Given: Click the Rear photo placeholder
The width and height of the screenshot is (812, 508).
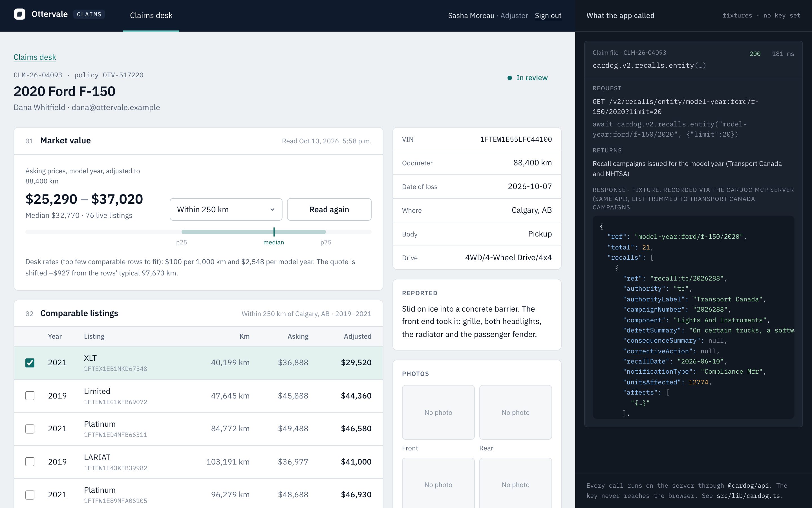Looking at the screenshot, I should tap(515, 412).
